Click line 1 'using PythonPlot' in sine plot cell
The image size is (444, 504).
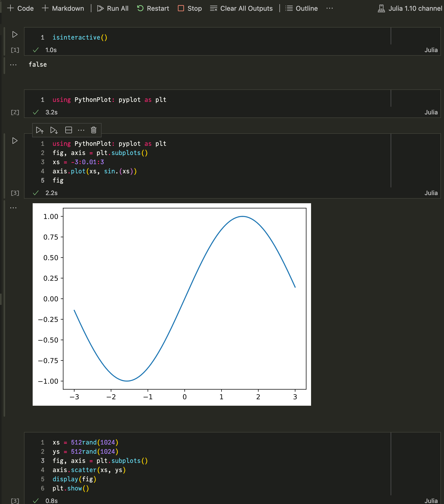pyautogui.click(x=109, y=144)
